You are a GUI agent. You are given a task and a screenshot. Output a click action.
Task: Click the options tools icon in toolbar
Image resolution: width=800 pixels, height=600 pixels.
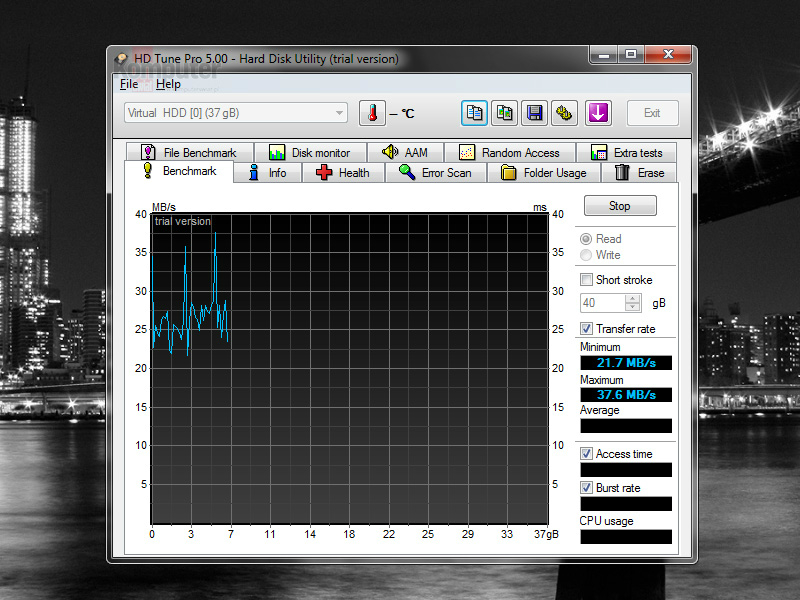tap(564, 113)
